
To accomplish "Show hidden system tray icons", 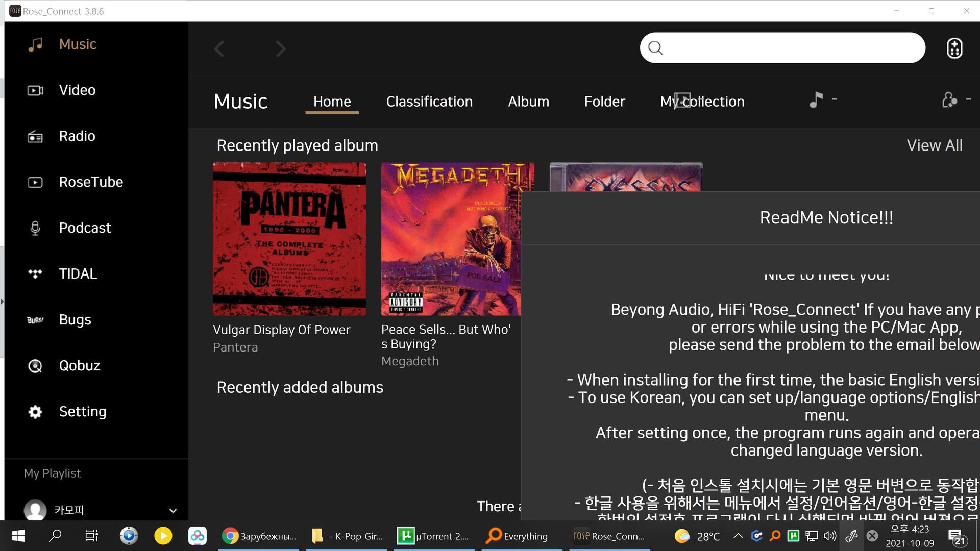I will point(738,536).
